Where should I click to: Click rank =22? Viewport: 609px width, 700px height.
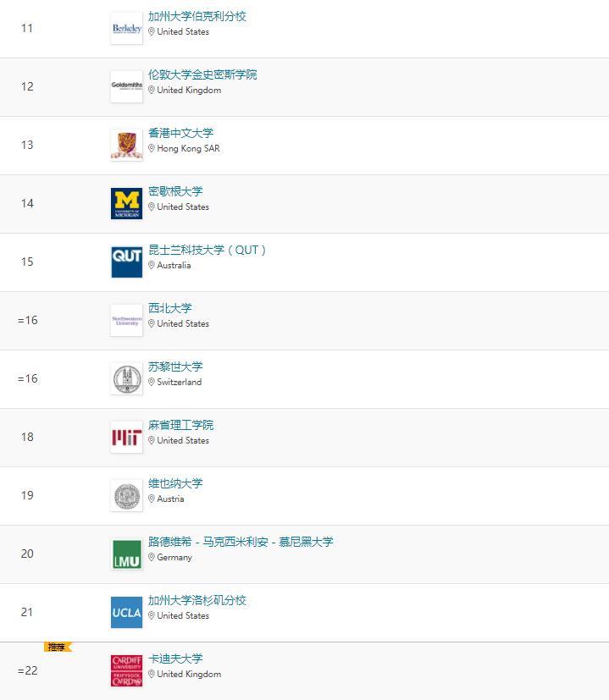click(27, 670)
